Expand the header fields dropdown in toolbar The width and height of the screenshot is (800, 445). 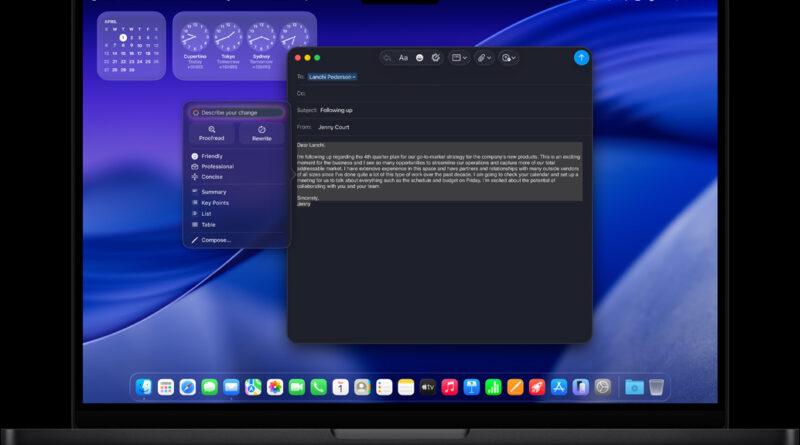459,58
